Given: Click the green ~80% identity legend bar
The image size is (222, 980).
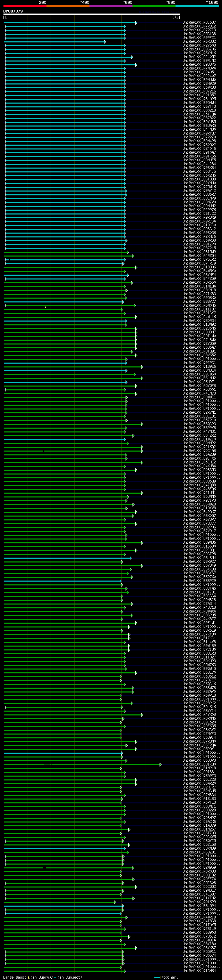Looking at the screenshot, I should [154, 6].
